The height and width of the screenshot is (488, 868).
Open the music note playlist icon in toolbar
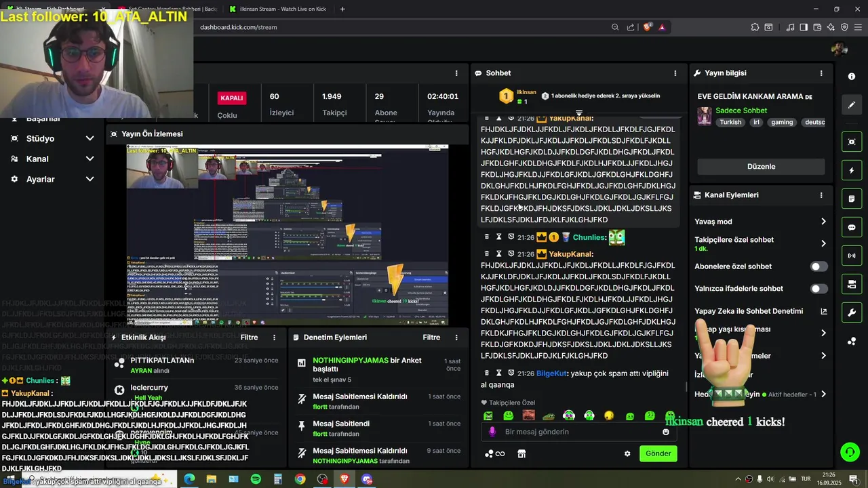point(790,27)
